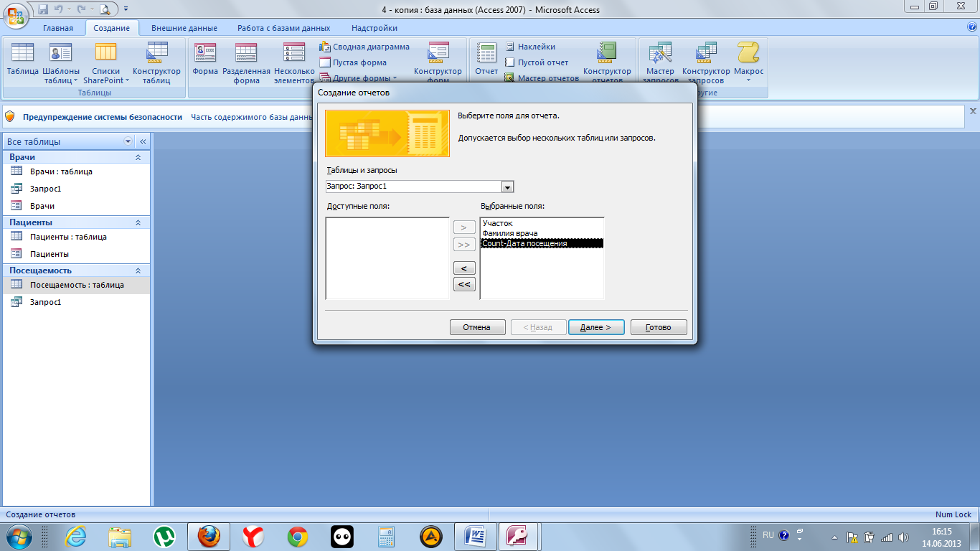The width and height of the screenshot is (980, 551).
Task: Select Count-Дата посещения field
Action: pyautogui.click(x=542, y=243)
